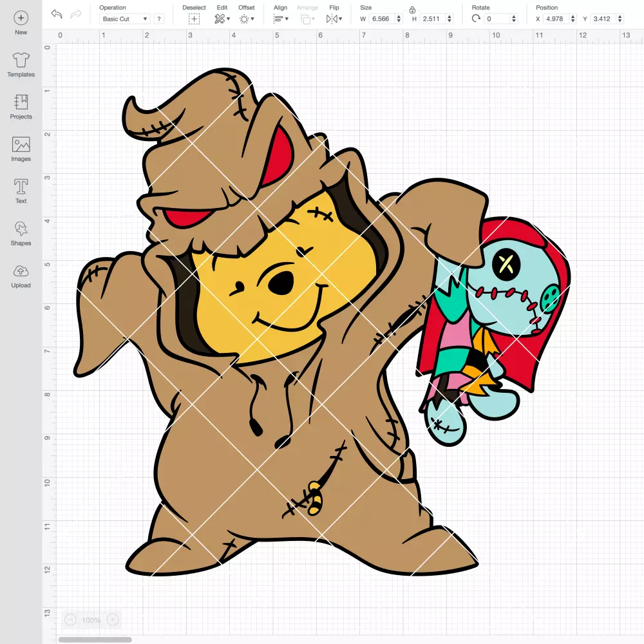This screenshot has width=644, height=644.
Task: Click the Operation label text
Action: pyautogui.click(x=113, y=7)
